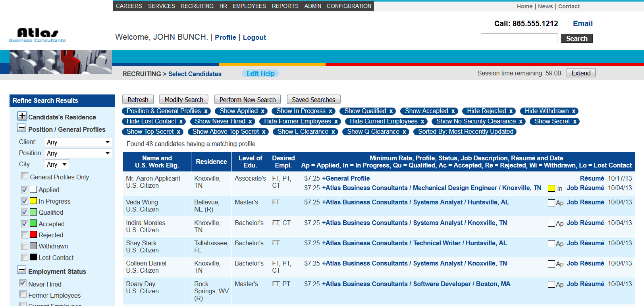Click the red Rejected color swatch
644x306 pixels.
(33, 235)
